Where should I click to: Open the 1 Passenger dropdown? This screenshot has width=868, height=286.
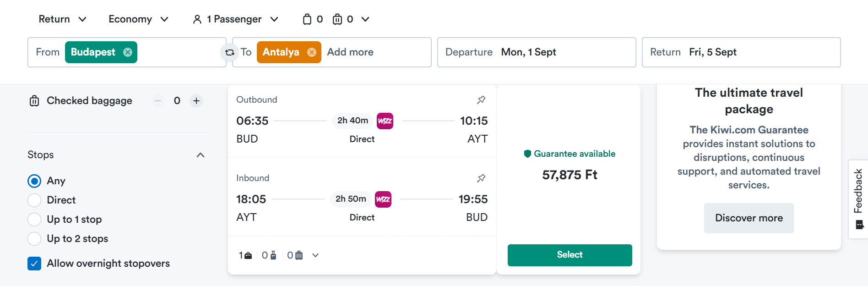coord(235,19)
